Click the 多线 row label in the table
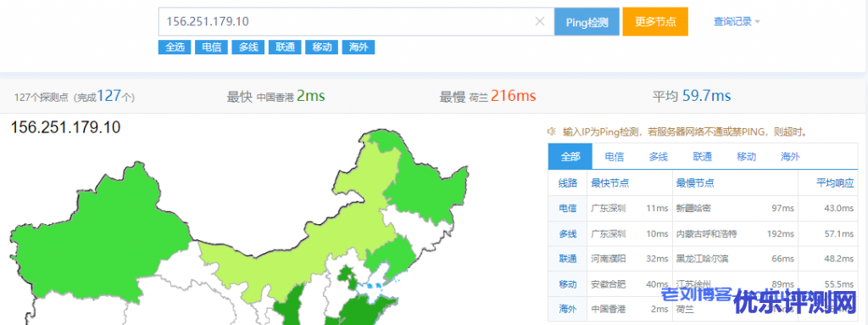 click(567, 234)
